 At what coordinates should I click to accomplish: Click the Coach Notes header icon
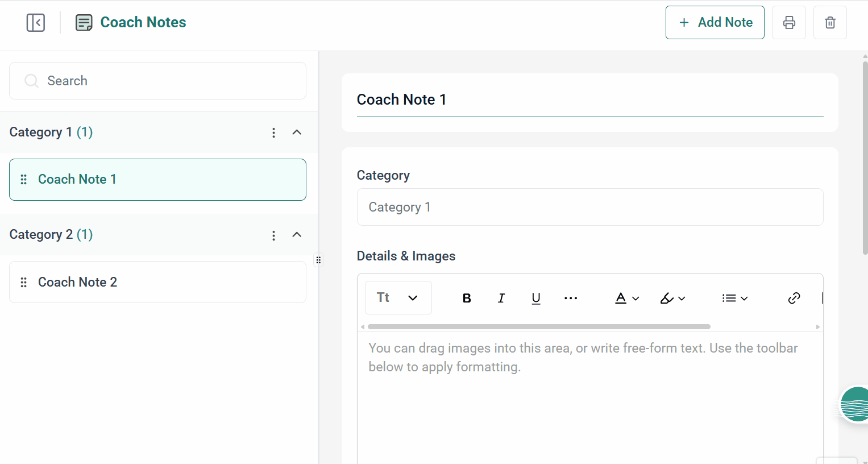click(84, 23)
